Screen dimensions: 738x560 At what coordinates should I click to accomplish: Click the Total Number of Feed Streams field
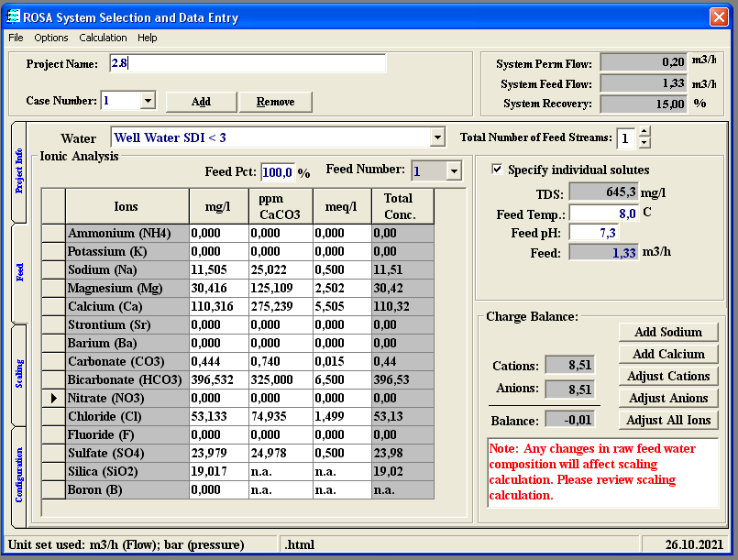point(626,137)
